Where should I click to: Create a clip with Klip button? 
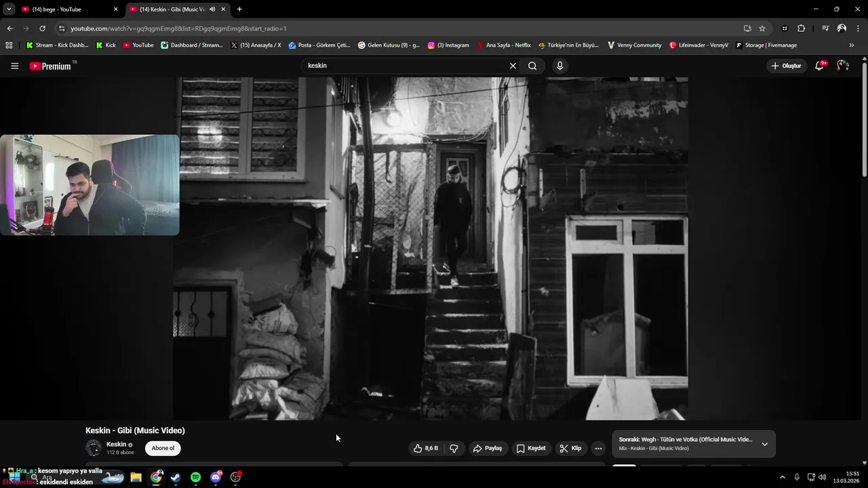pyautogui.click(x=570, y=448)
